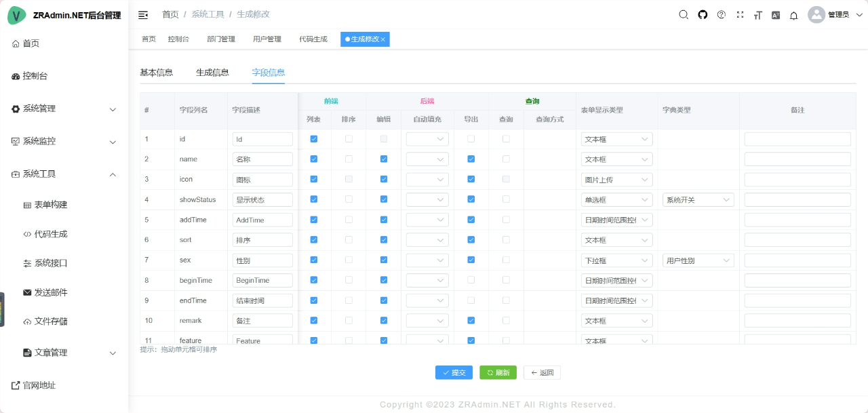Open the notifications bell

[793, 14]
